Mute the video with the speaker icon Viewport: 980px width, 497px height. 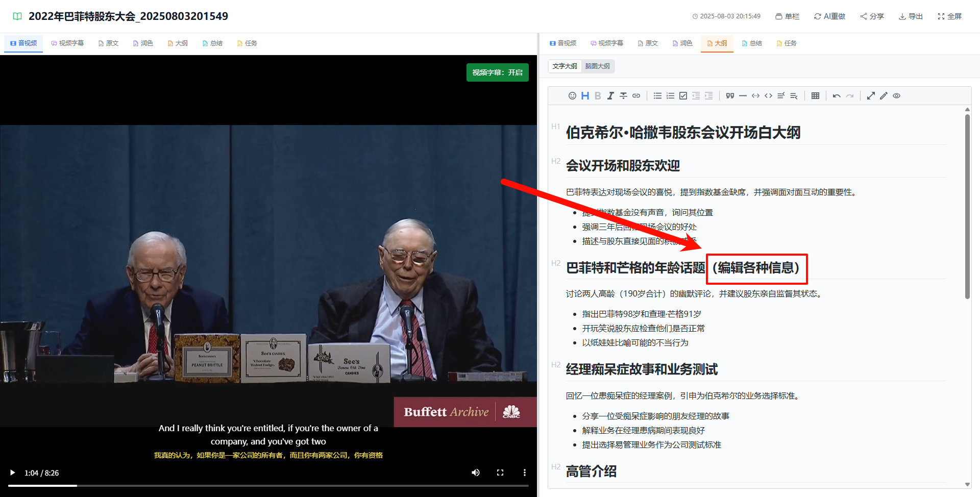pyautogui.click(x=475, y=473)
